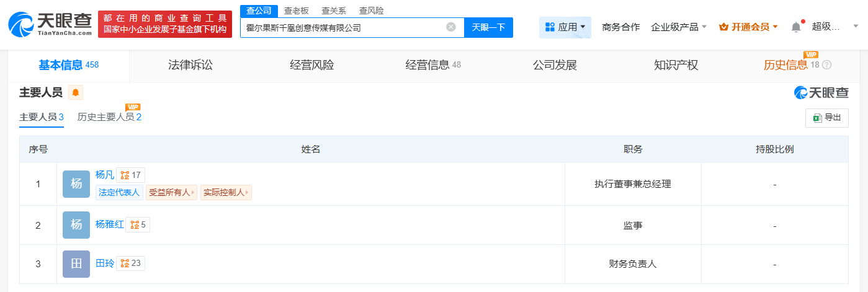The height and width of the screenshot is (292, 868).
Task: Open 杨凡's relationship graph icon 17
Action: [131, 175]
